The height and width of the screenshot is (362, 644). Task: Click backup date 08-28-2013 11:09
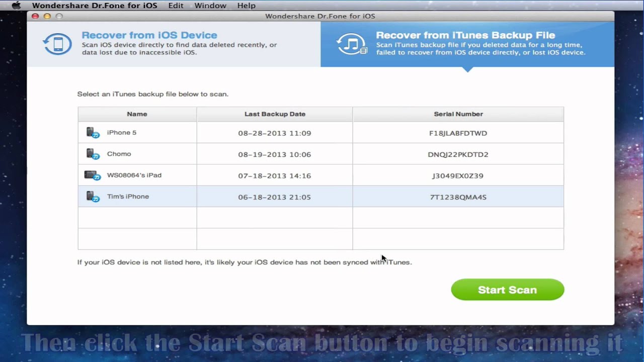click(x=275, y=133)
